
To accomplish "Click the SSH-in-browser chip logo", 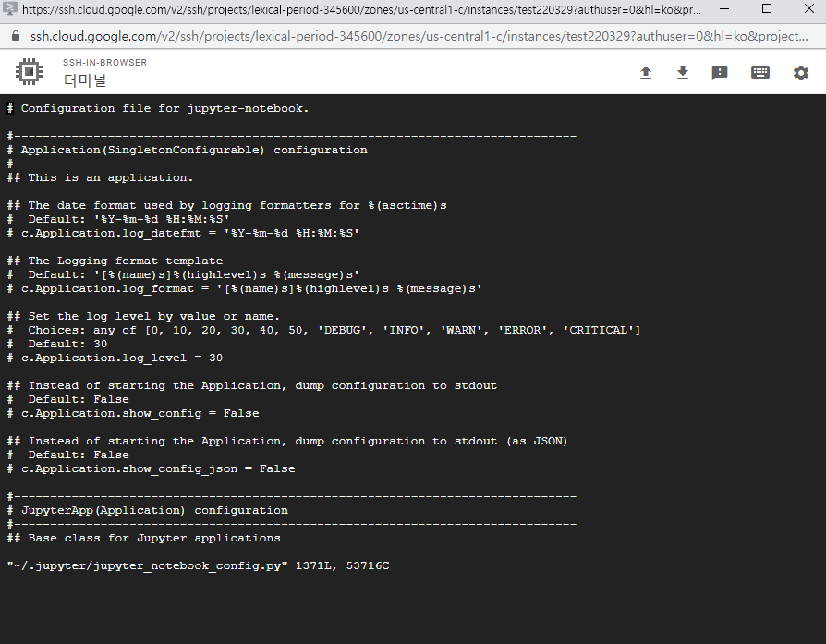I will click(x=29, y=71).
